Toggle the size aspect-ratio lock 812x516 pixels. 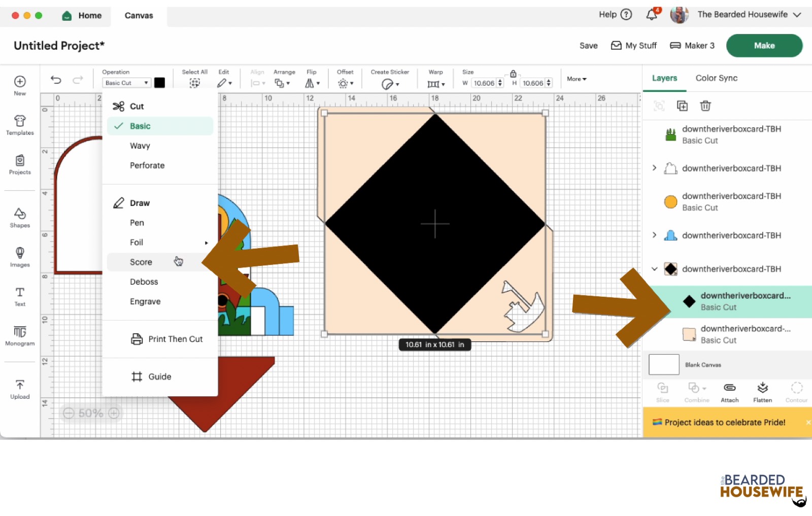[x=513, y=74]
